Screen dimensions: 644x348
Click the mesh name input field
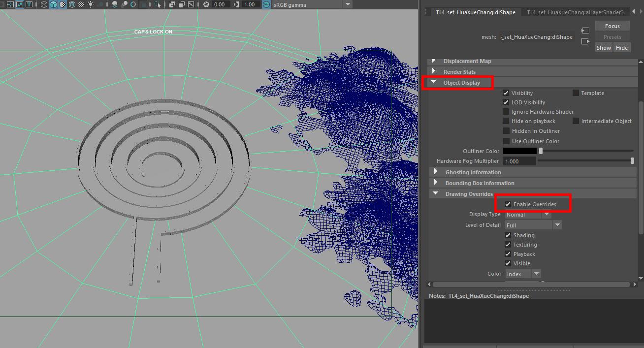pos(536,37)
